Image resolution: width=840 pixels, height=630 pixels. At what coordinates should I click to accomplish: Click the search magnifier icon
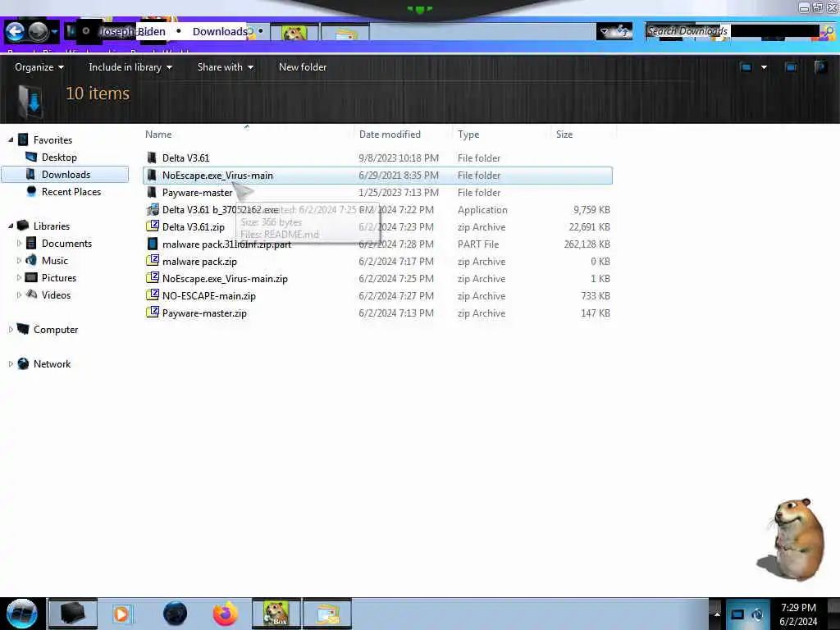[828, 32]
